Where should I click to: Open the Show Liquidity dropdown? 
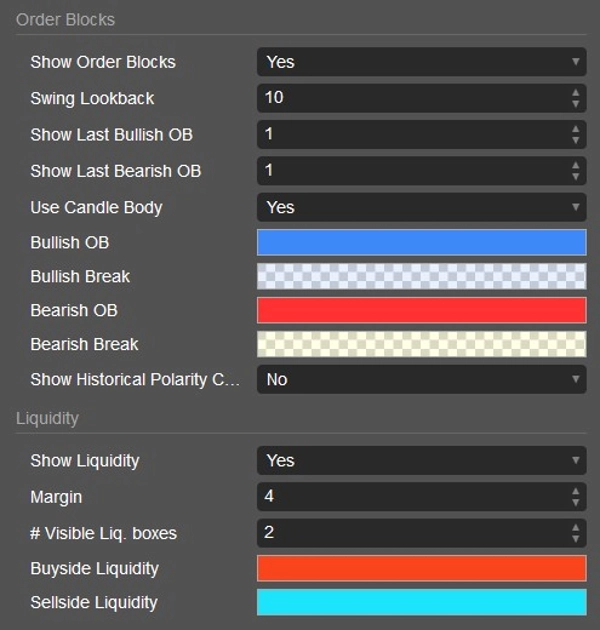coord(421,461)
